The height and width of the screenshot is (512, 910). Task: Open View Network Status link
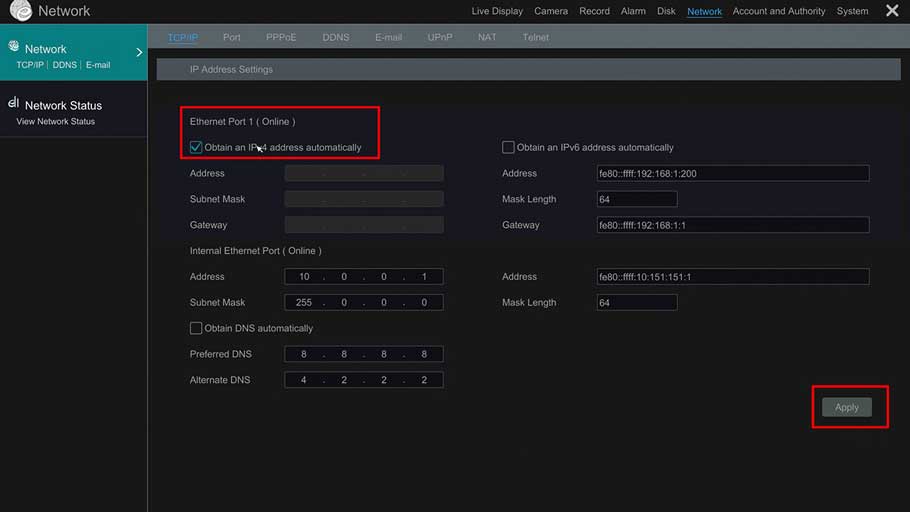pyautogui.click(x=56, y=122)
